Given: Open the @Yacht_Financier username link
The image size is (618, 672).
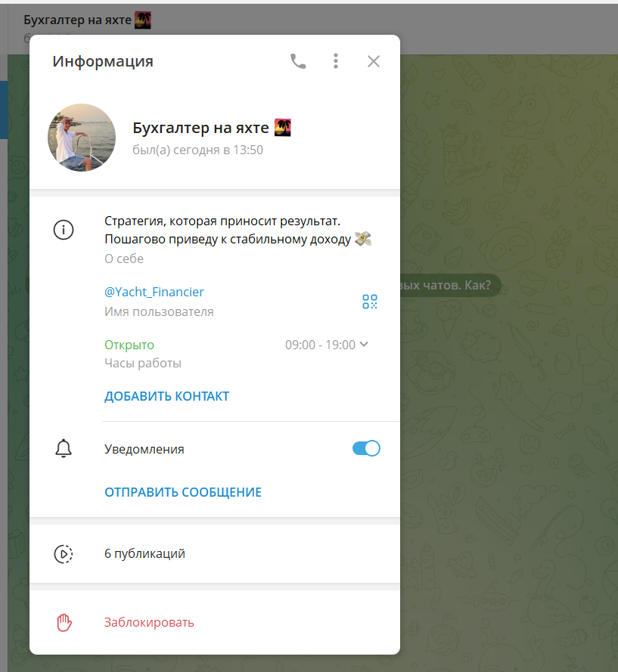Looking at the screenshot, I should pyautogui.click(x=154, y=291).
